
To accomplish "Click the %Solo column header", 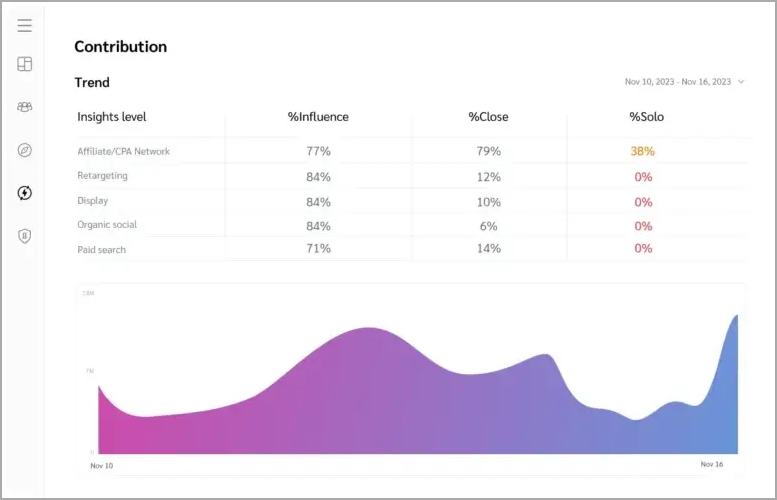I will click(x=646, y=117).
